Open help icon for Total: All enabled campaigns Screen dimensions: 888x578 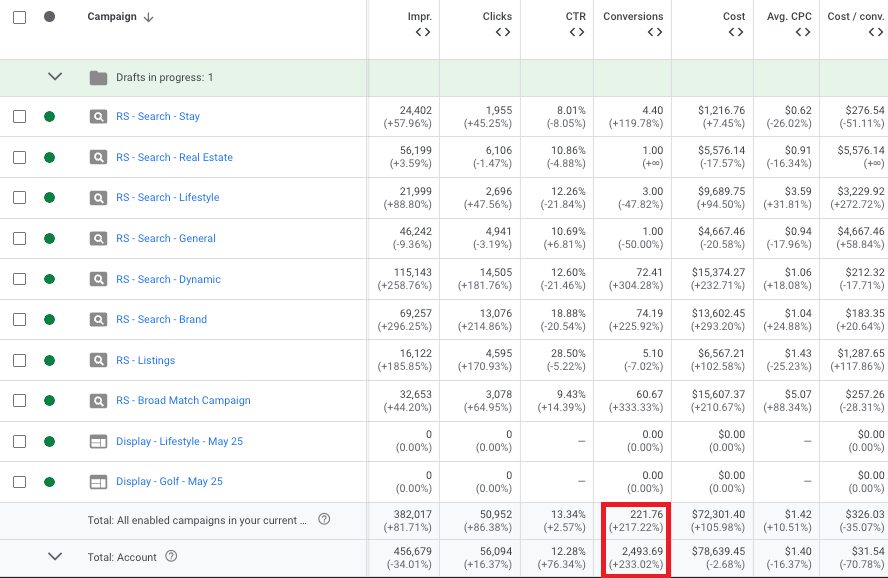point(324,519)
